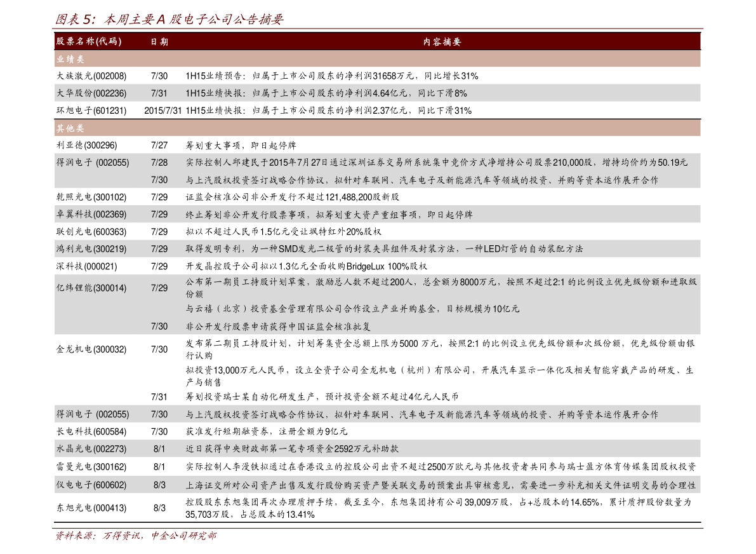This screenshot has width=756, height=554.
Task: Click the 2015/7/31 date cell
Action: 162,111
